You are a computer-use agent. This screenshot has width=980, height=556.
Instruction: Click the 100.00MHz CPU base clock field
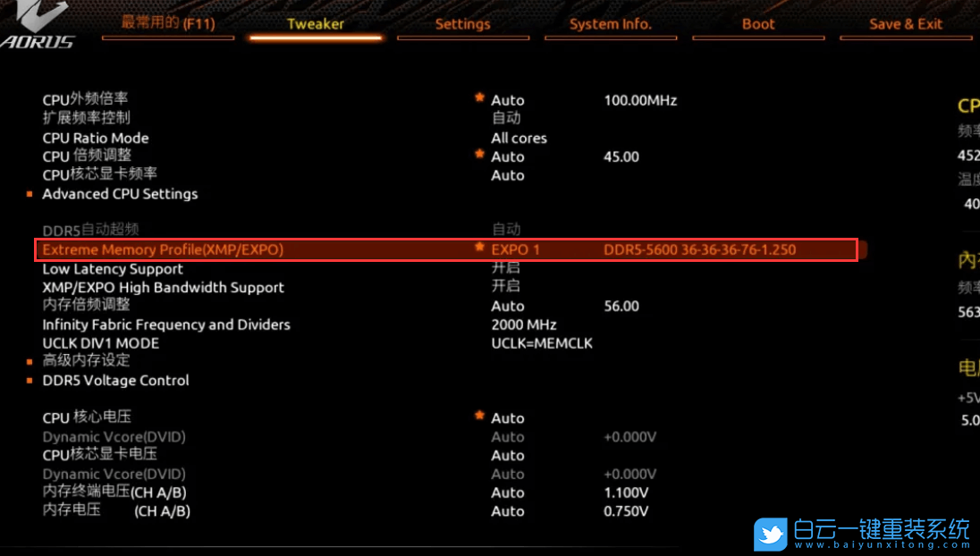[640, 100]
